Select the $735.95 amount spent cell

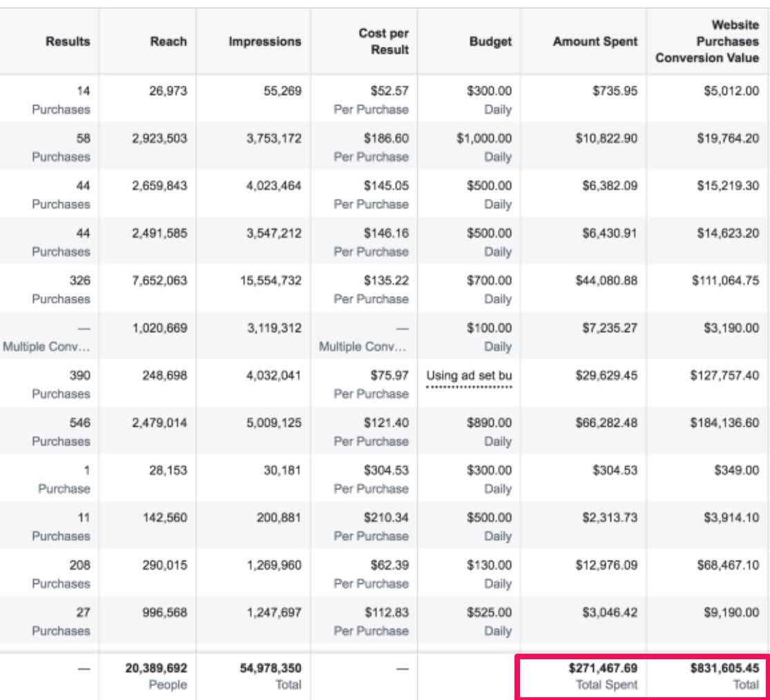(x=615, y=91)
